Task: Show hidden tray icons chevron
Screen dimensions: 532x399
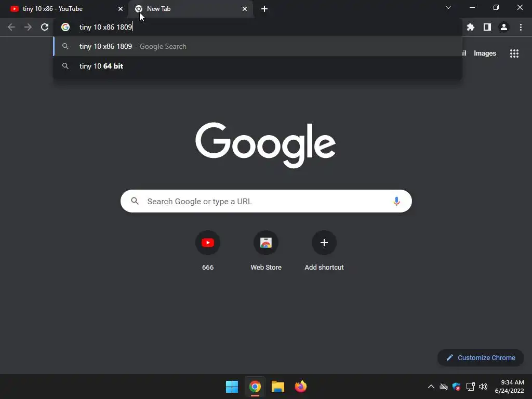Action: click(x=431, y=387)
